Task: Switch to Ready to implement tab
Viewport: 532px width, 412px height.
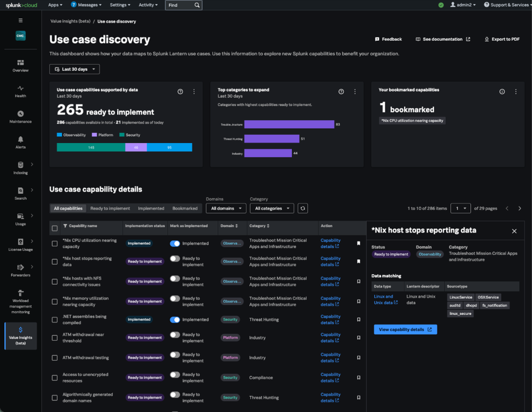Action: (110, 208)
